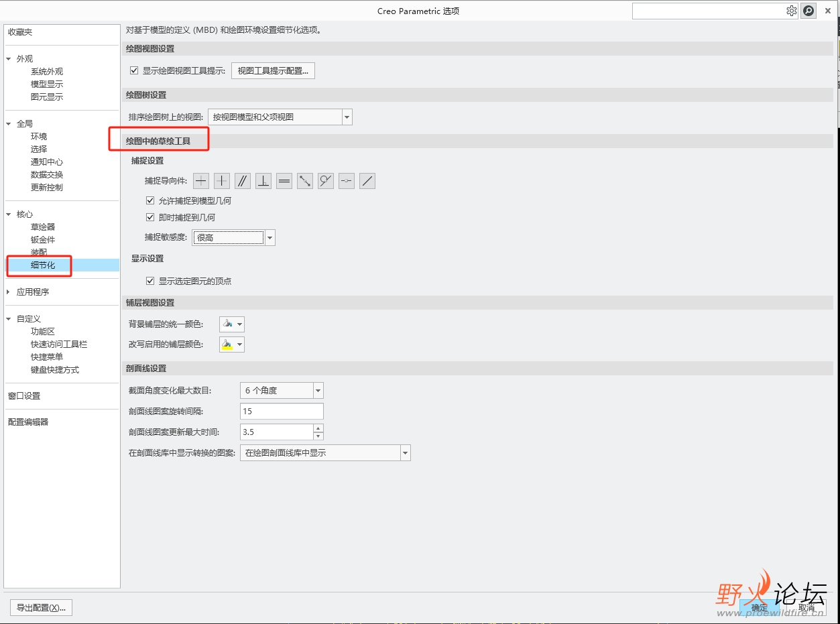Screen dimensions: 840x624
Task: Select 快速访问工具栏 in the tree
Action: coord(59,345)
